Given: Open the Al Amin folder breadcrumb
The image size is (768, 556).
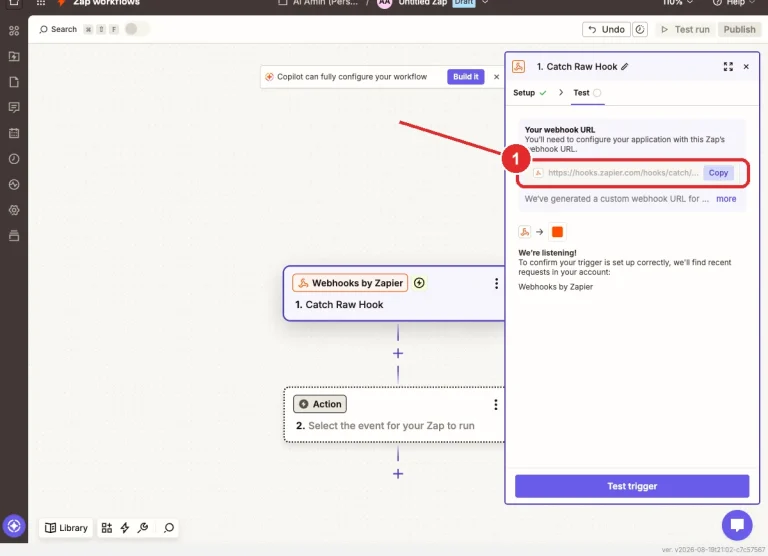Looking at the screenshot, I should pos(318,2).
